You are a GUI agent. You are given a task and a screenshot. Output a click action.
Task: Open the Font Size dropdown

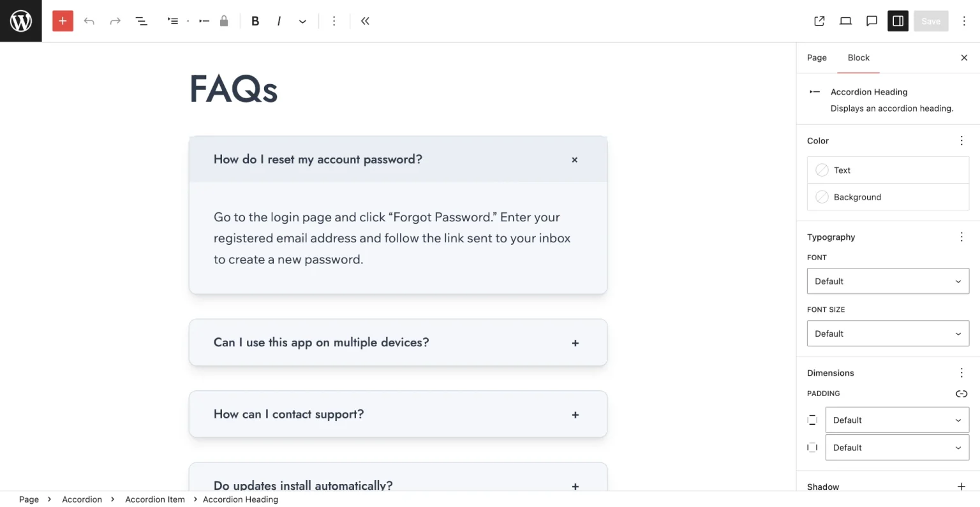click(x=887, y=333)
